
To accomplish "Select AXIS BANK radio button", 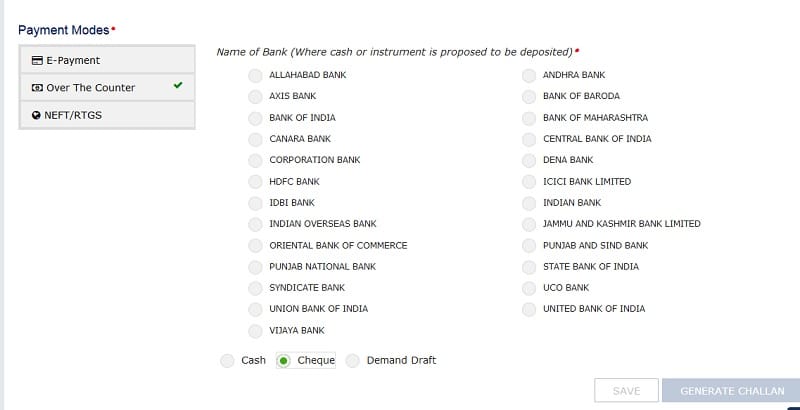I will click(x=255, y=97).
